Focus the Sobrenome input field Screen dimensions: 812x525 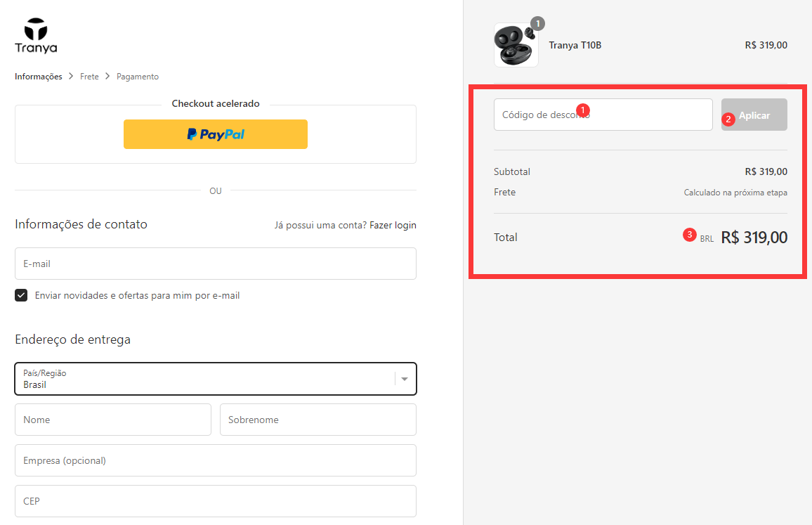317,420
